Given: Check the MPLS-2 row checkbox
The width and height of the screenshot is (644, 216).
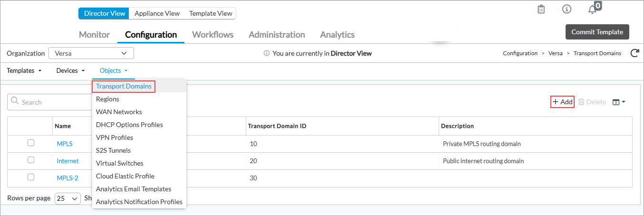Looking at the screenshot, I should pyautogui.click(x=31, y=177).
